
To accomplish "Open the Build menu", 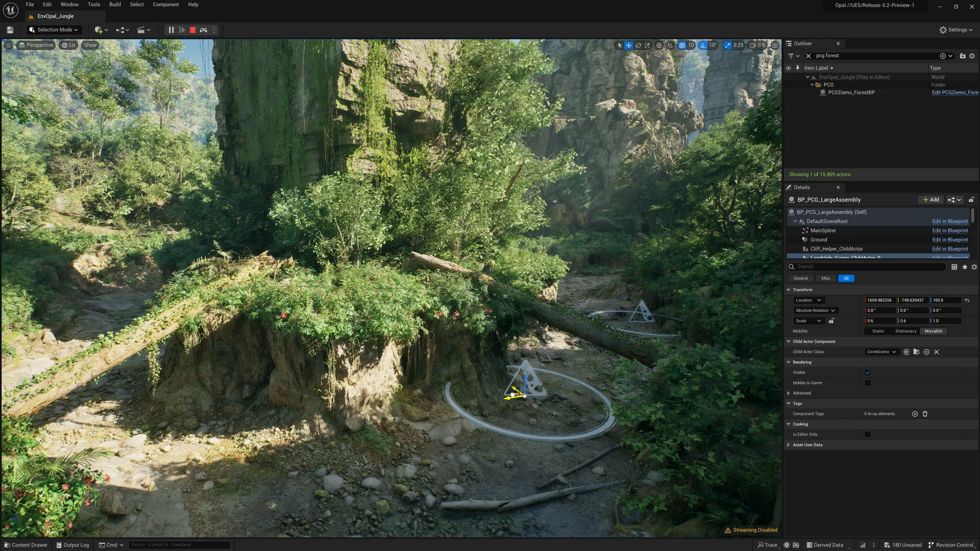I will (114, 4).
